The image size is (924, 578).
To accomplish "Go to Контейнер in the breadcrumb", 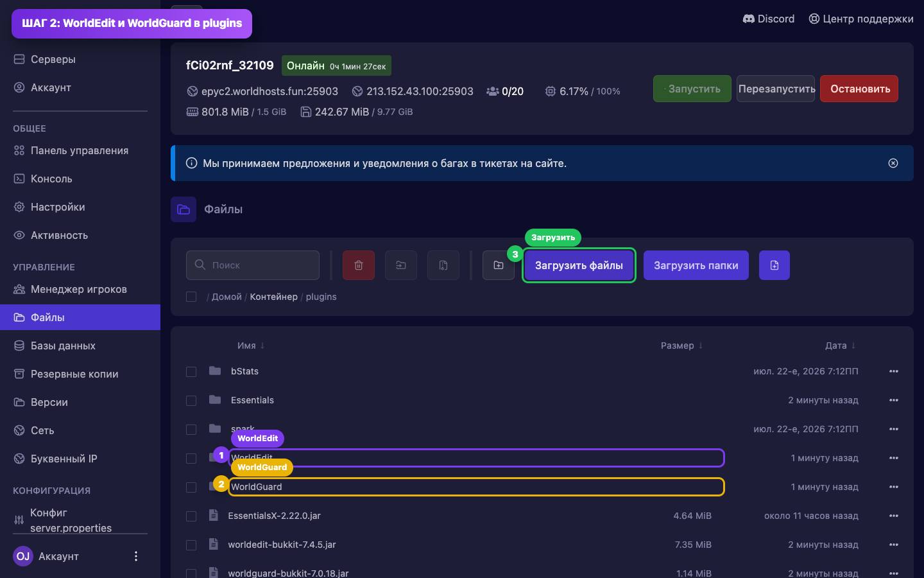I will (x=273, y=297).
